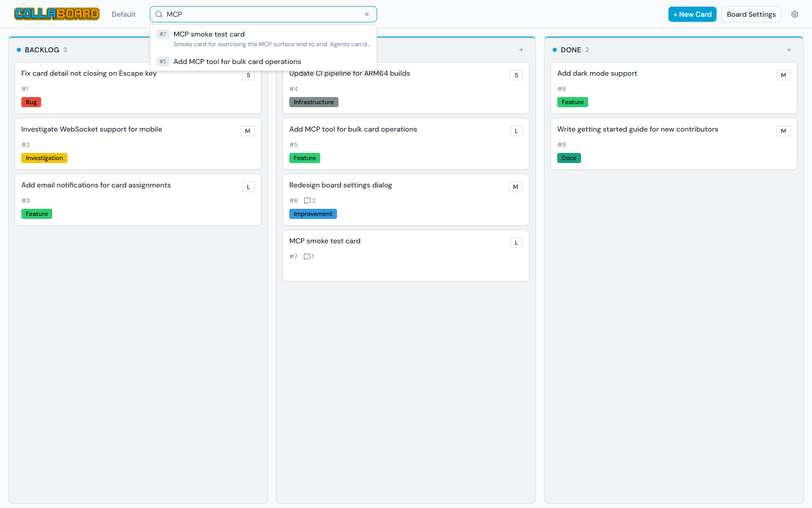Open card "Add dark mode support"
Screen dimensions: 812x508
[x=674, y=88]
